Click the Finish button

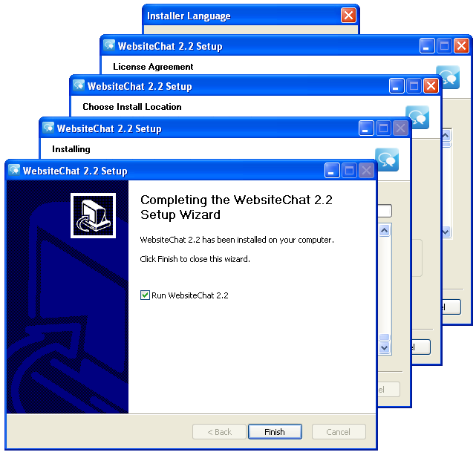click(x=275, y=431)
